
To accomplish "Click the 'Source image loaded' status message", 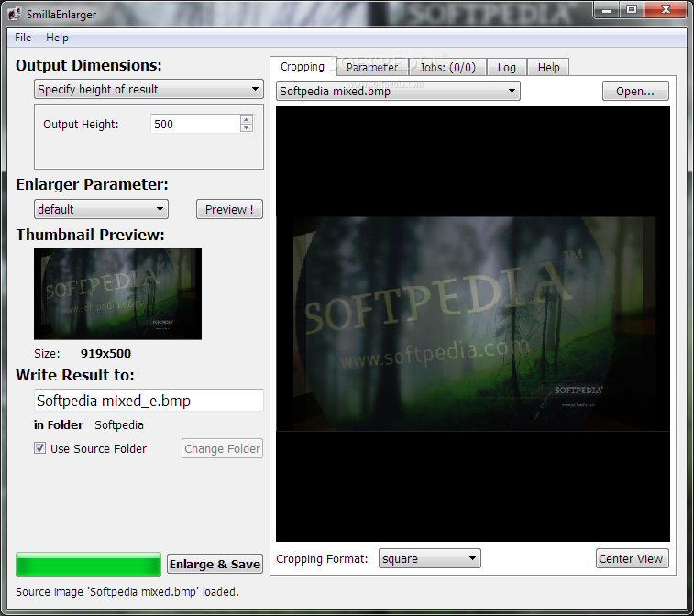I will click(x=127, y=591).
